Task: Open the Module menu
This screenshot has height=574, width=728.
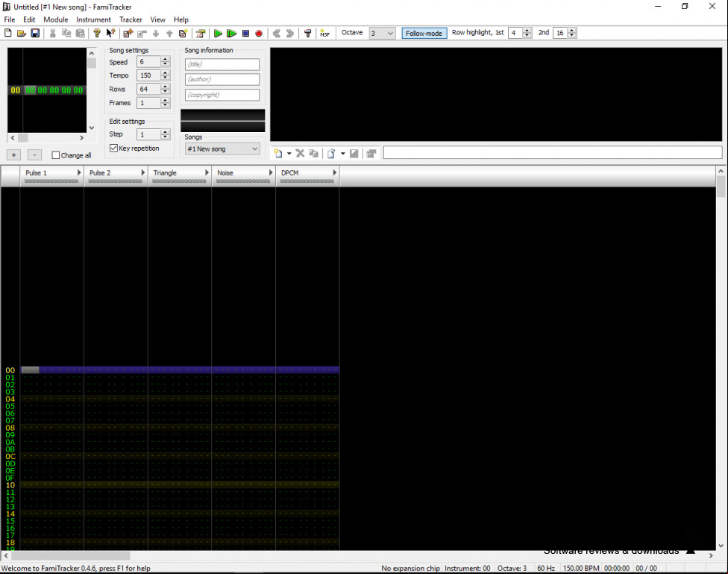Action: (56, 19)
